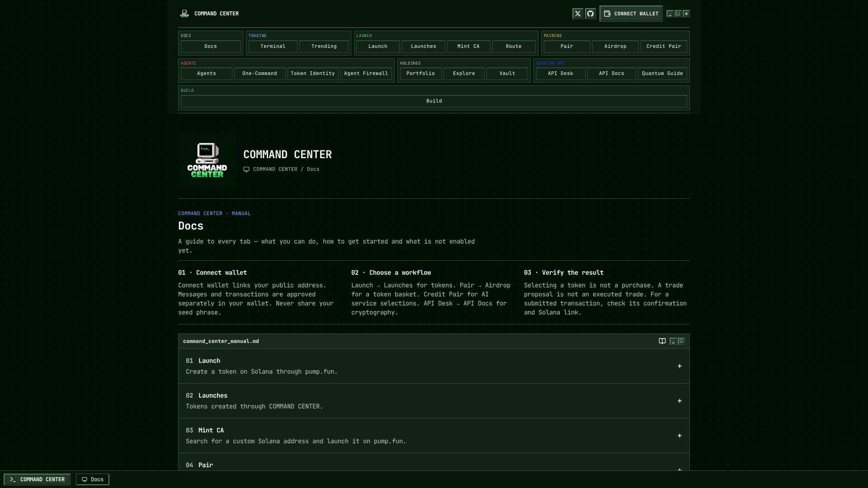Click the 'COMMAND CENTER / Docs' breadcrumb

pyautogui.click(x=286, y=169)
